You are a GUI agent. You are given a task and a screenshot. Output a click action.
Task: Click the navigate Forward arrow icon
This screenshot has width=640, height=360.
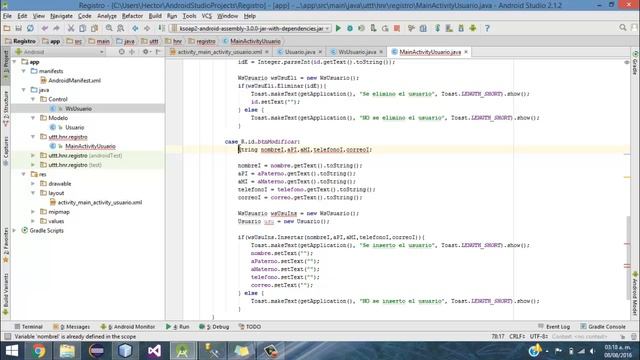pyautogui.click(x=147, y=28)
